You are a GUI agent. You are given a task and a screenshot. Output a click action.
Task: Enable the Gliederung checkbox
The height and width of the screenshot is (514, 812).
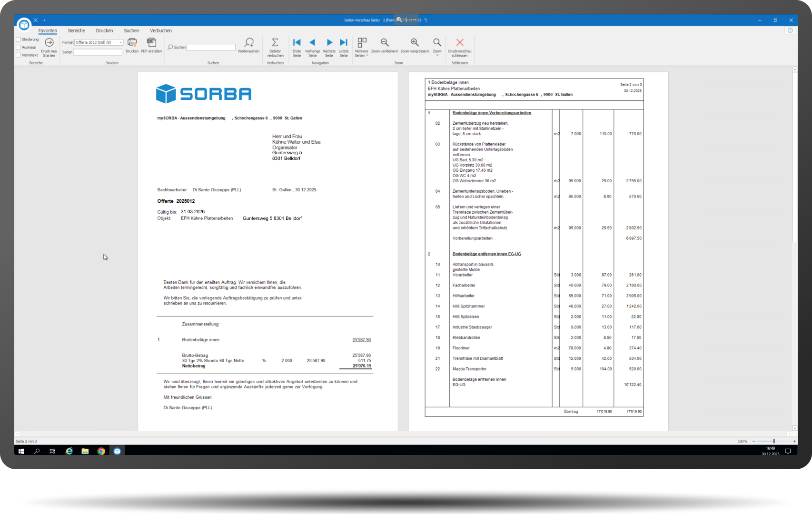point(18,39)
